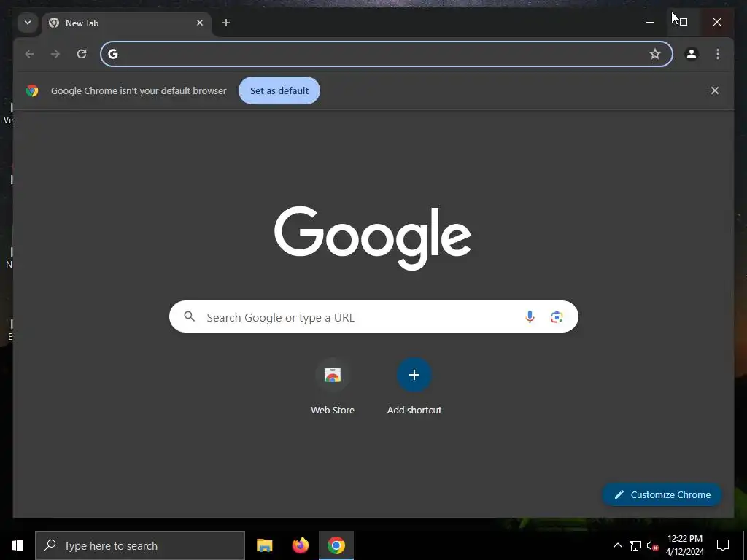Focus the Chrome address bar
This screenshot has height=560, width=747.
387,54
